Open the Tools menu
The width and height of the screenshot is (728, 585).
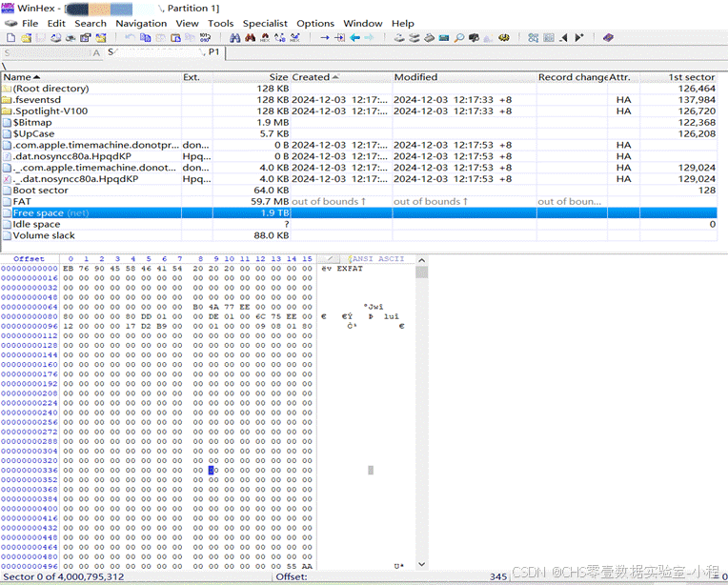click(x=220, y=23)
